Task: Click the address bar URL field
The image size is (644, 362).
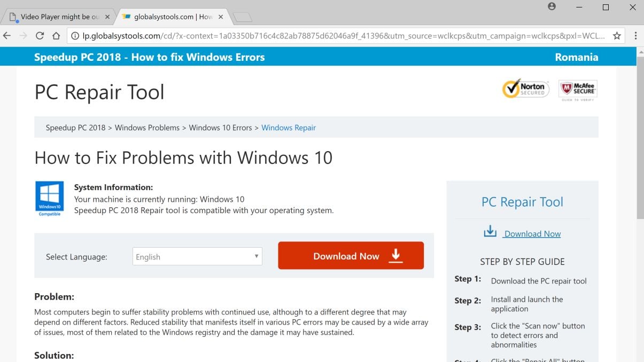Action: 344,36
